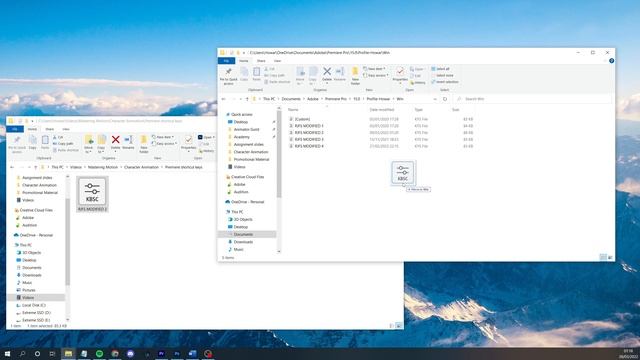Screen dimensions: 640x360
Task: Click New folder in Premiere shortcut keys window
Action: [x=144, y=144]
